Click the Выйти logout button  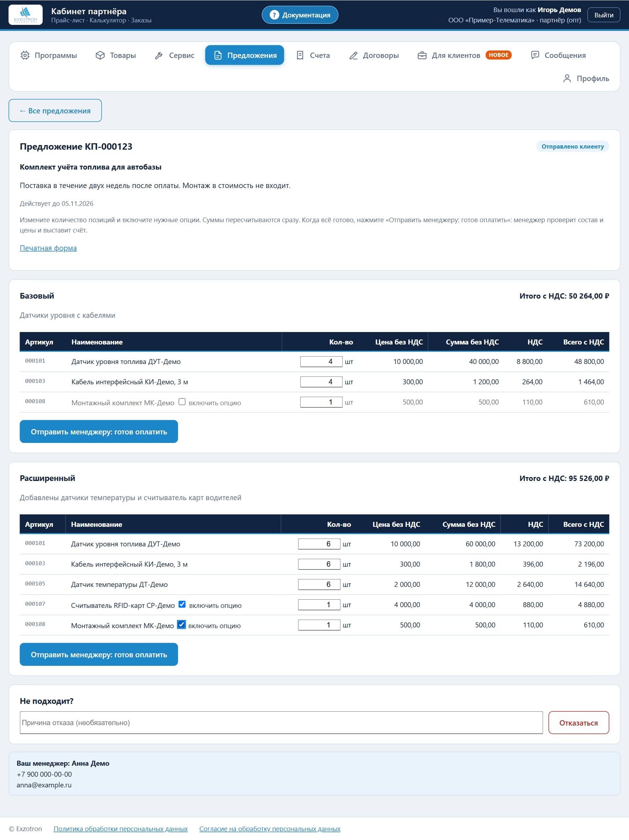pos(603,15)
